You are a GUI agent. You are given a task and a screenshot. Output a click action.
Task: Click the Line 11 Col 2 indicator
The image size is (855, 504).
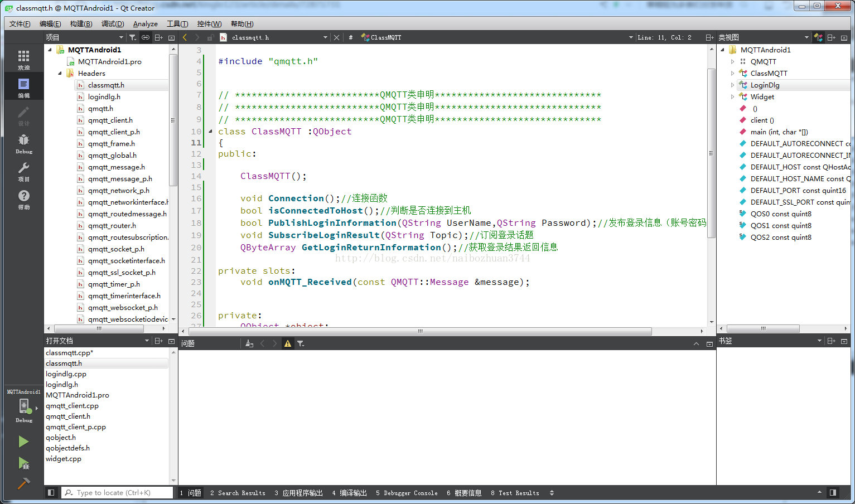click(664, 37)
